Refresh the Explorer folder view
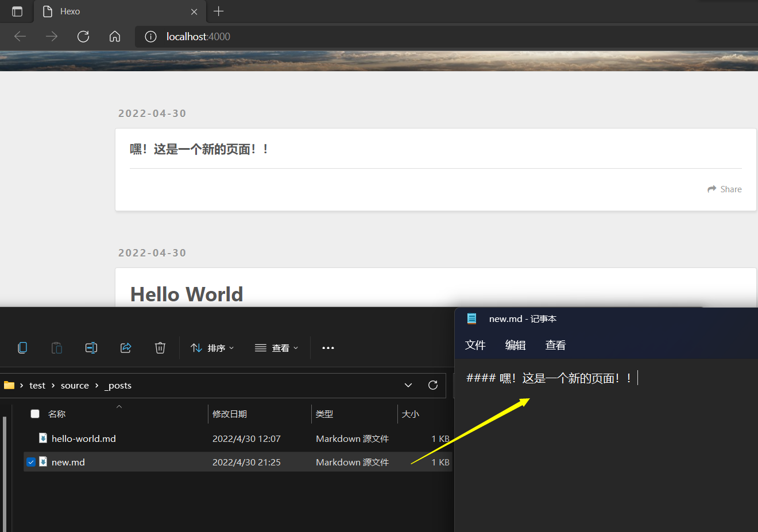758x532 pixels. click(x=433, y=385)
